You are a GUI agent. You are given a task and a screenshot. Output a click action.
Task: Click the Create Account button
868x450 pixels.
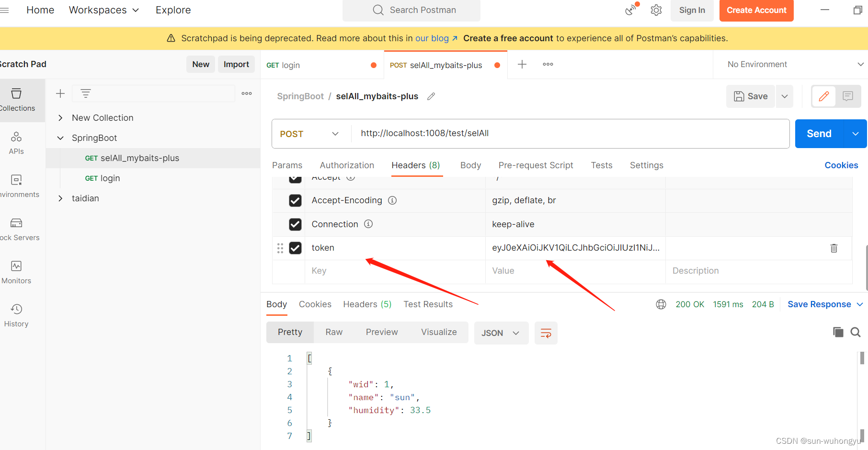coord(756,10)
